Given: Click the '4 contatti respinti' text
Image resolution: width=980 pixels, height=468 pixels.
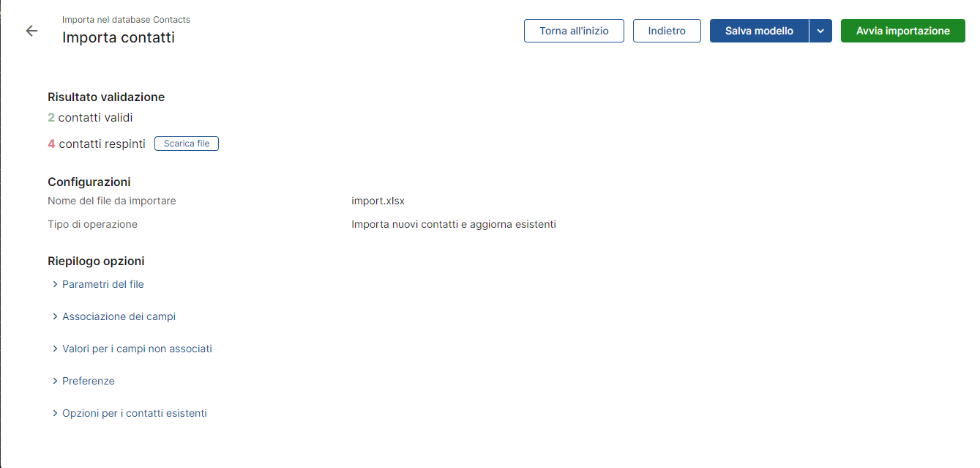Looking at the screenshot, I should 97,144.
